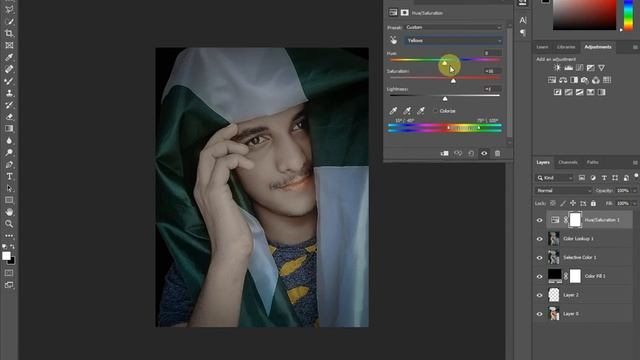Viewport: 640px width, 360px height.
Task: Switch to the Learn tab
Action: pos(542,47)
